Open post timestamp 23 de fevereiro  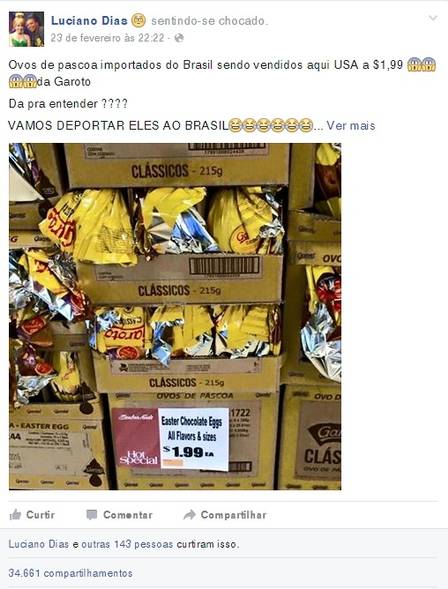click(x=107, y=38)
